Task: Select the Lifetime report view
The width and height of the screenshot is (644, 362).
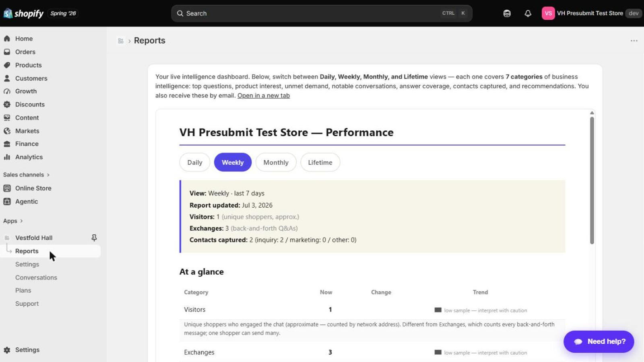Action: [x=320, y=162]
